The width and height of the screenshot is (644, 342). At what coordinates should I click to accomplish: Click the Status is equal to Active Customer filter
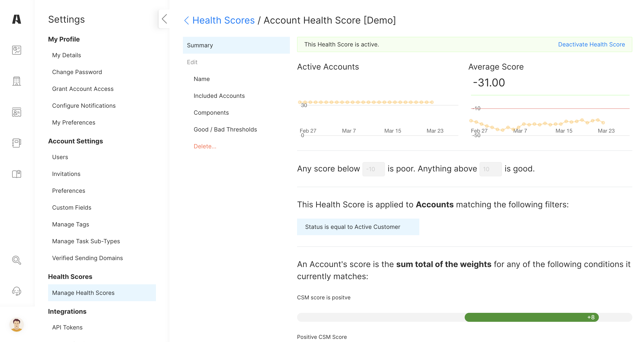[x=358, y=227]
